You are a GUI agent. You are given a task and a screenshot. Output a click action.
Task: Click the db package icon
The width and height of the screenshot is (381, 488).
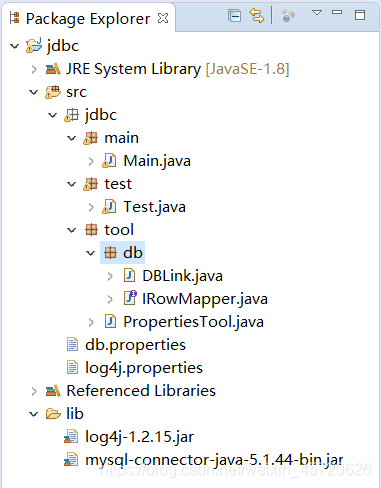[x=110, y=253]
